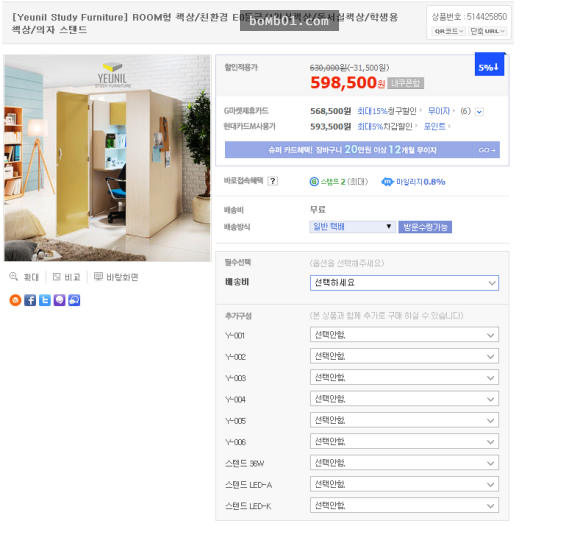The image size is (580, 543).
Task: Click the orange circular share icon
Action: 15,300
